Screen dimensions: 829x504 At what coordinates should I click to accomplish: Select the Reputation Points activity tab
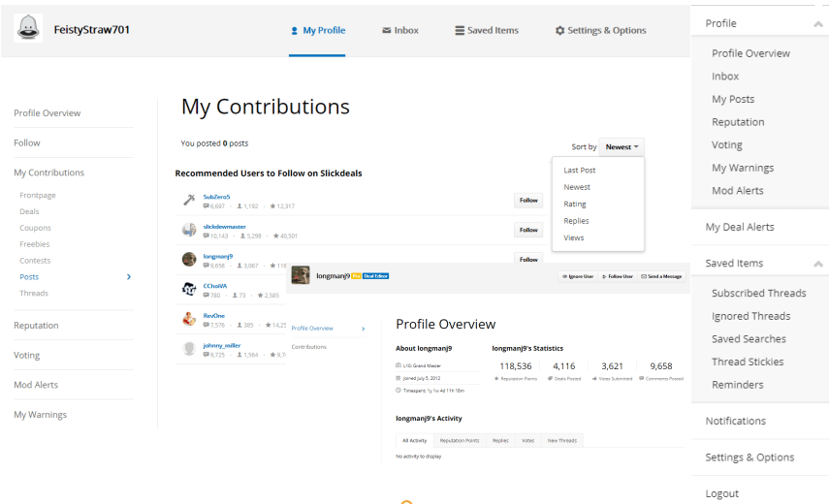tap(460, 441)
